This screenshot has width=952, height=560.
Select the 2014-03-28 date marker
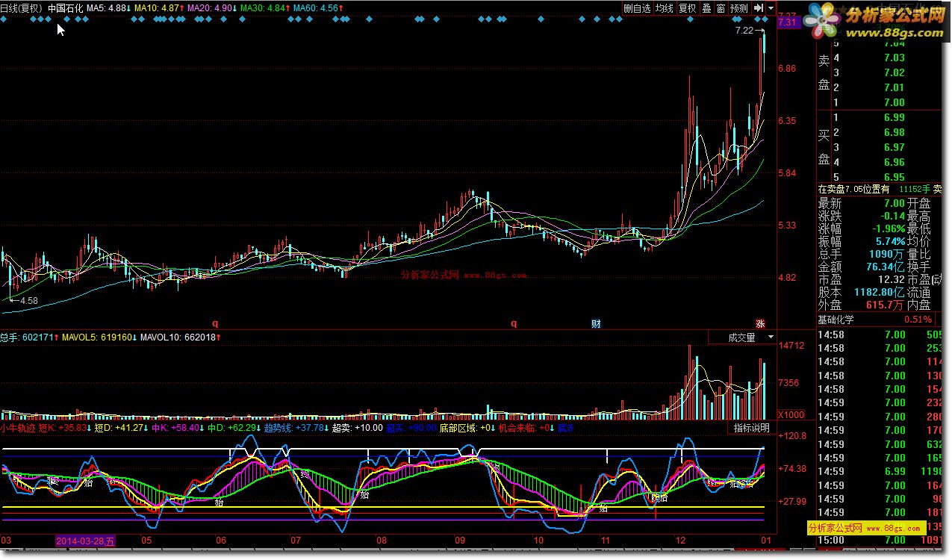point(87,540)
